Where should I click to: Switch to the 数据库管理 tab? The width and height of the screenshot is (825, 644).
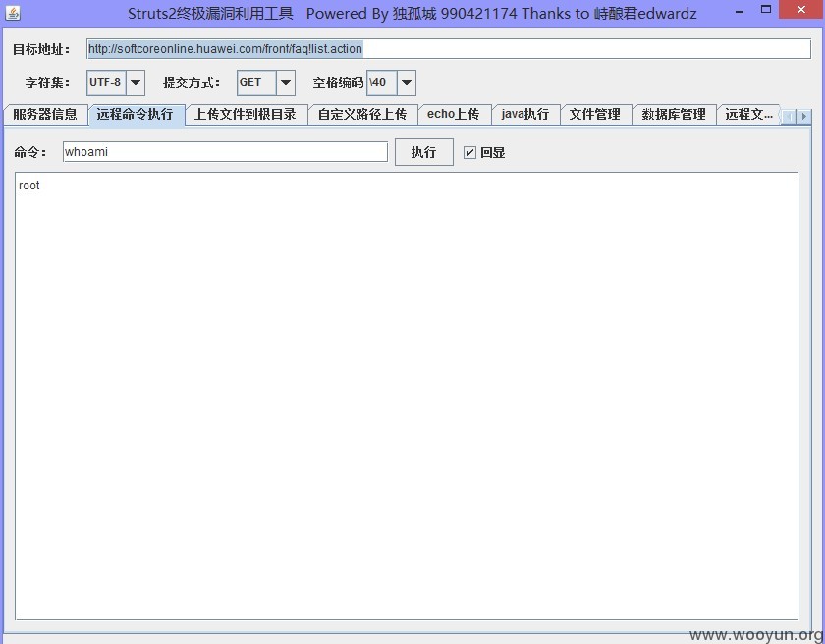(674, 114)
